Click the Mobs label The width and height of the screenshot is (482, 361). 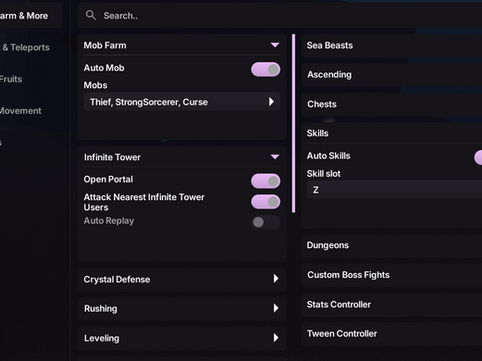95,85
